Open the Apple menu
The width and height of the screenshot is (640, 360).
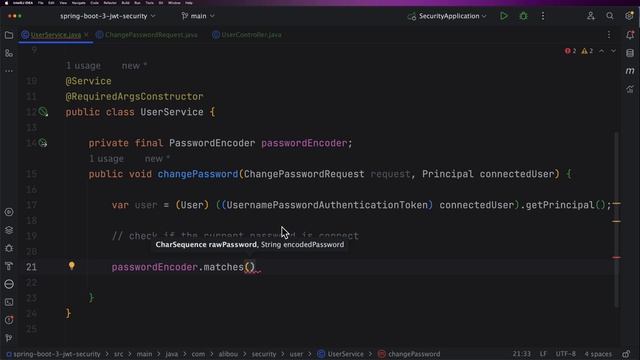[x=6, y=3]
